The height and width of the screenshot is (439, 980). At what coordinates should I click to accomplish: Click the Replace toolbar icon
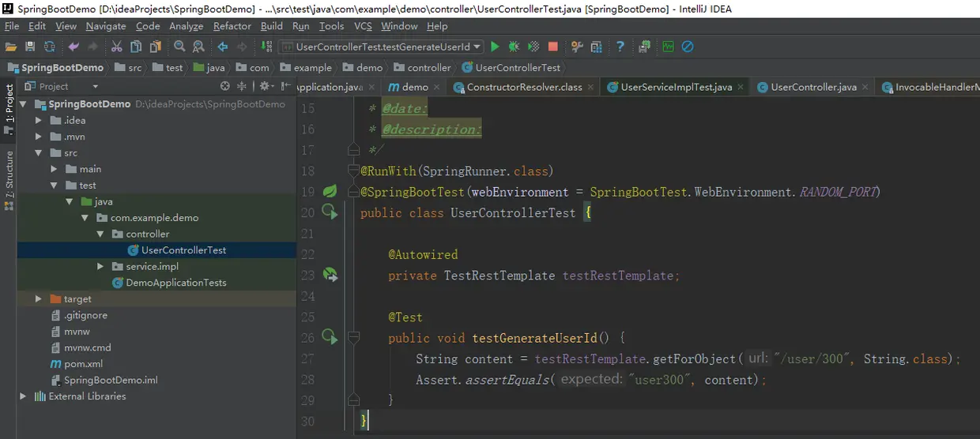coord(198,47)
